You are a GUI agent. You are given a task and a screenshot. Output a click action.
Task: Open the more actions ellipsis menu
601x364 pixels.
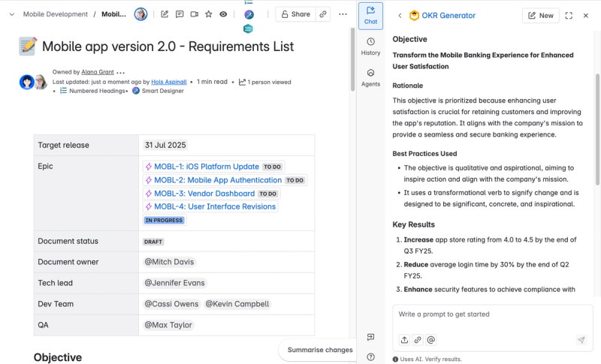[x=343, y=14]
